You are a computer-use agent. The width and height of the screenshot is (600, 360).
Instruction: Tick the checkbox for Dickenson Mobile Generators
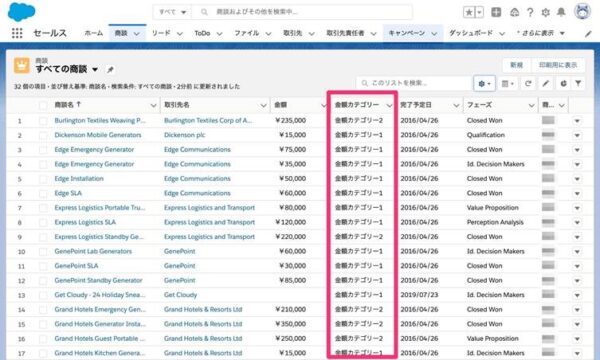click(x=43, y=135)
